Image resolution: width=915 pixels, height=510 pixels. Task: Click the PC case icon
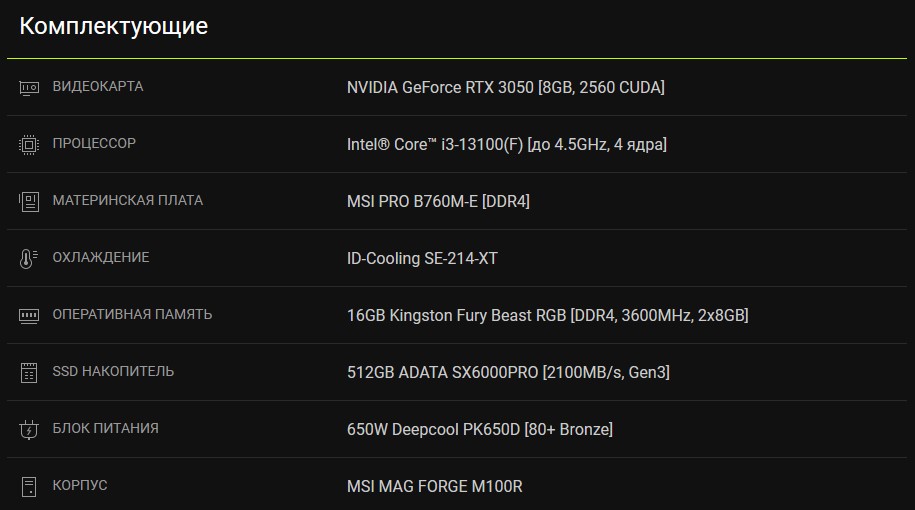click(29, 486)
